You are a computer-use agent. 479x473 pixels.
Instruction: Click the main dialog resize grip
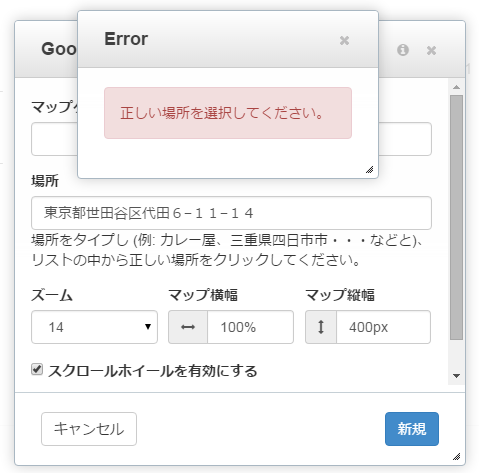point(456,456)
